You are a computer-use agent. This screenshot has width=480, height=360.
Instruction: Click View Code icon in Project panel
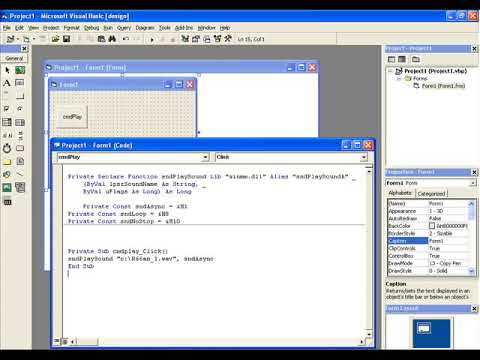391,59
